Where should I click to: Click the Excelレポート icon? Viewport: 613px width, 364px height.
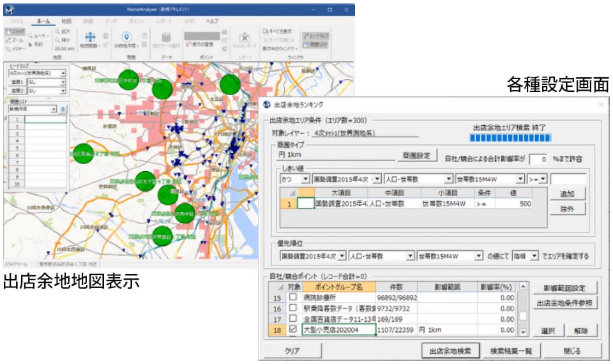point(245,38)
